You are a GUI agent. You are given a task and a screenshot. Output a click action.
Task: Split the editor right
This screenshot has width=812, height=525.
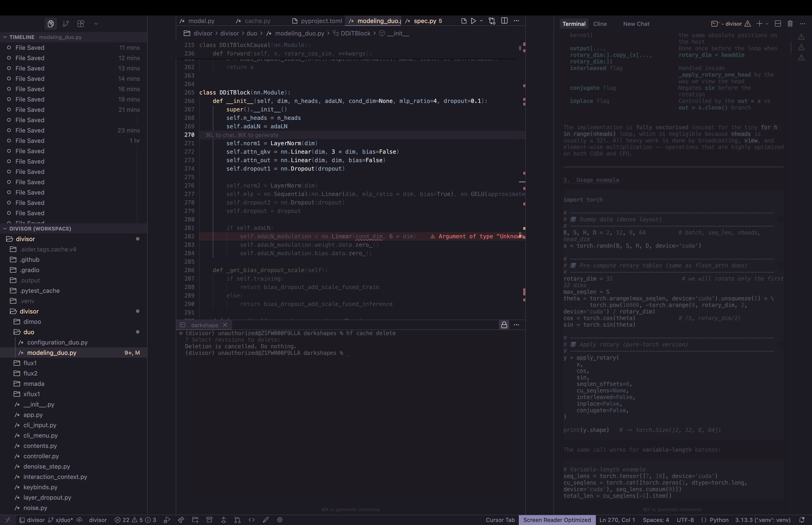(x=504, y=21)
